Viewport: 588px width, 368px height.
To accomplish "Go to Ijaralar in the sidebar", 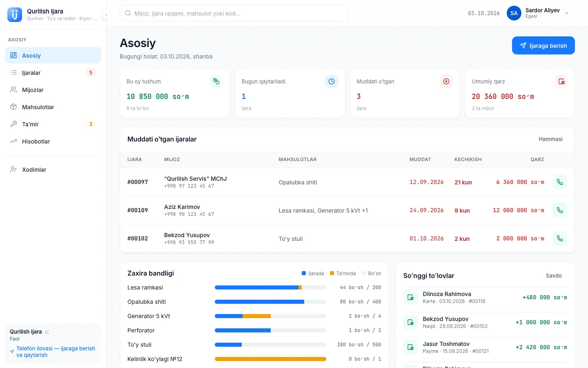I will (53, 73).
